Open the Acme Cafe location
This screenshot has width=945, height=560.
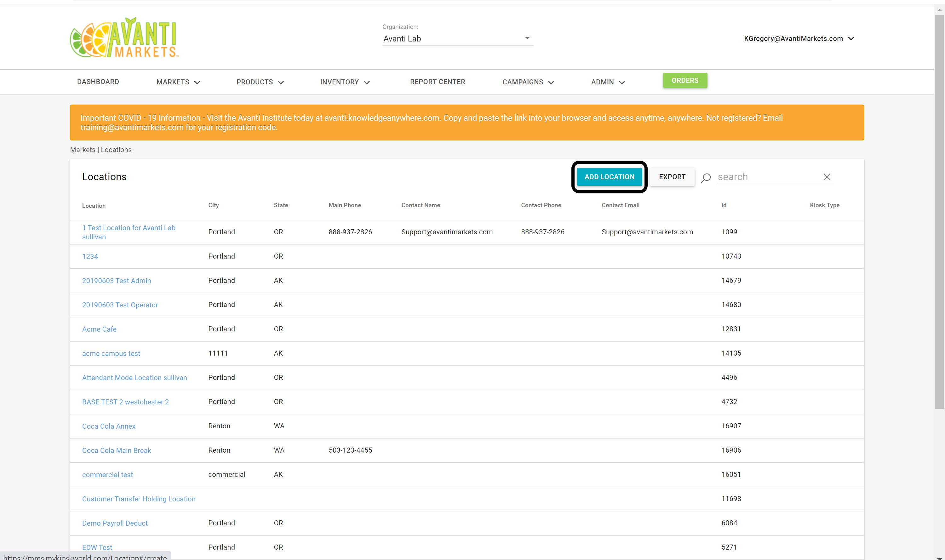(x=99, y=329)
